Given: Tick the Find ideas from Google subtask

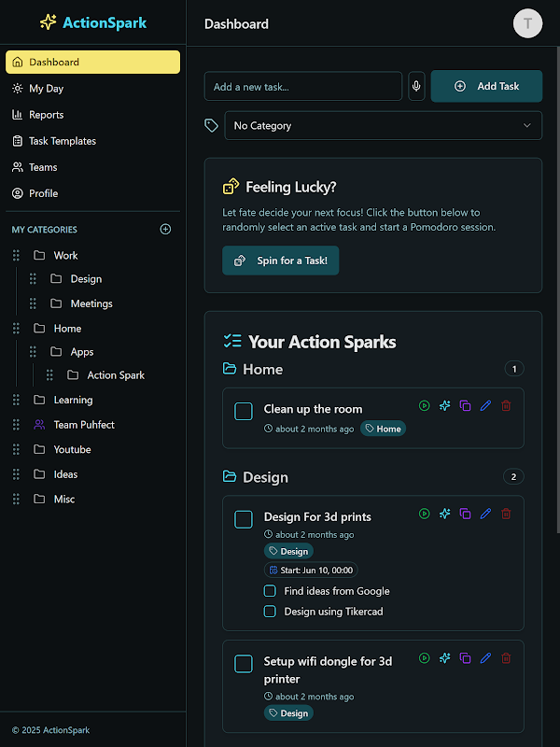Looking at the screenshot, I should pos(270,591).
